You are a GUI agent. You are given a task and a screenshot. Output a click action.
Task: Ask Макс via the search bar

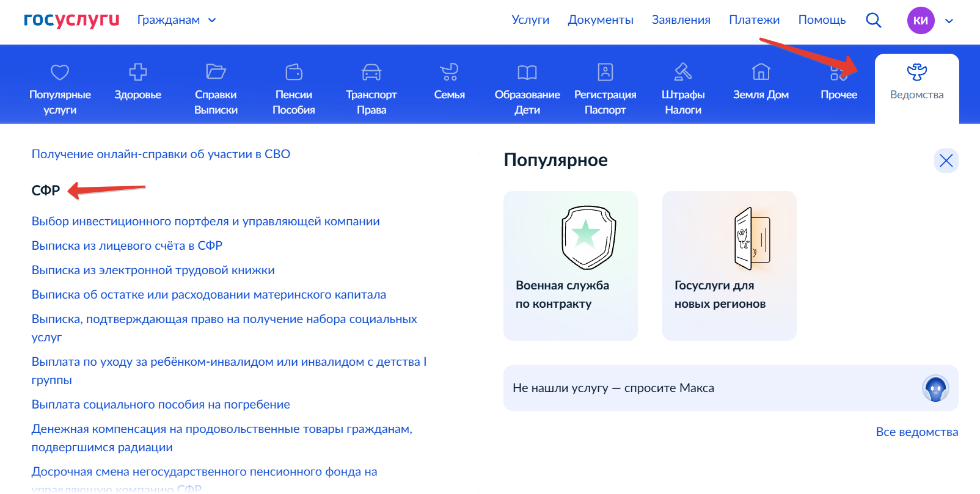731,388
